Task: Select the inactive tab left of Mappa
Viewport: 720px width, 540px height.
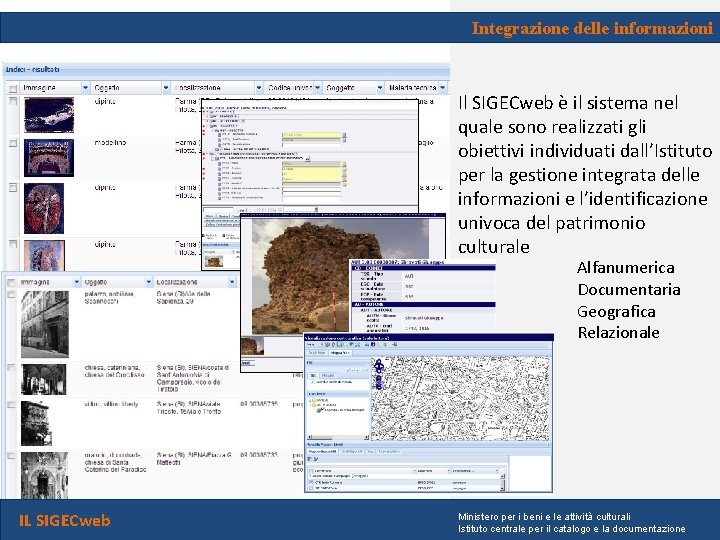Action: click(x=317, y=353)
